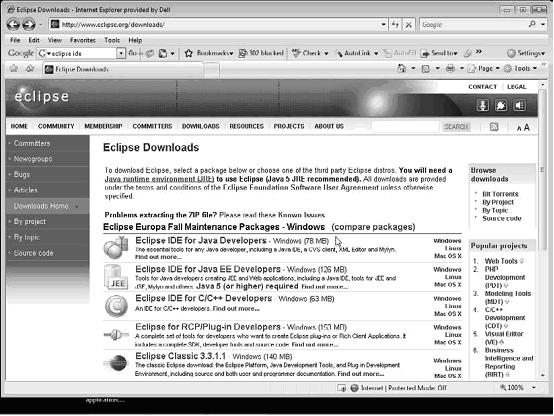
Task: Open the Google toolbar Settings
Action: (x=525, y=53)
